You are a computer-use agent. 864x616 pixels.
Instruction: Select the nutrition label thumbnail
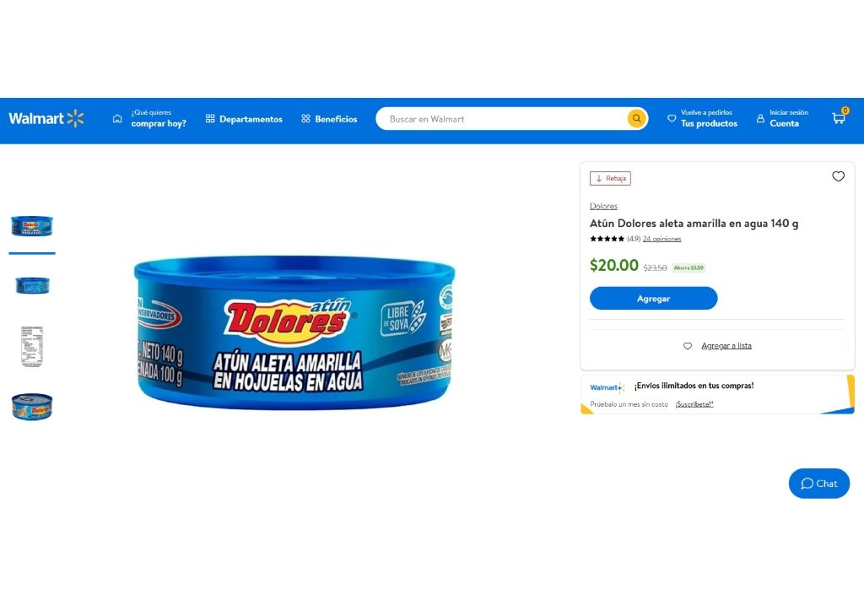[32, 346]
